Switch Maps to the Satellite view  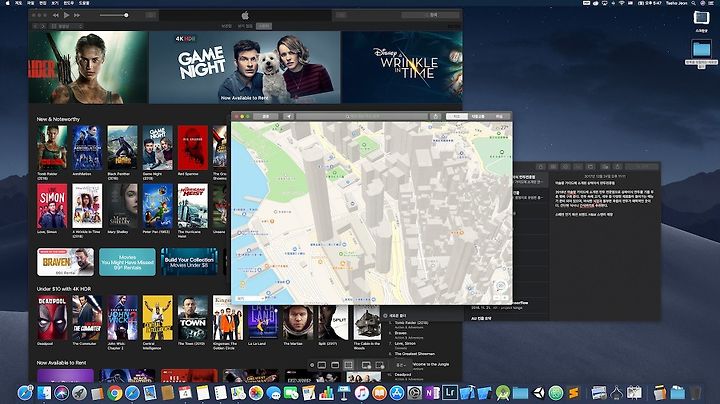pos(499,117)
